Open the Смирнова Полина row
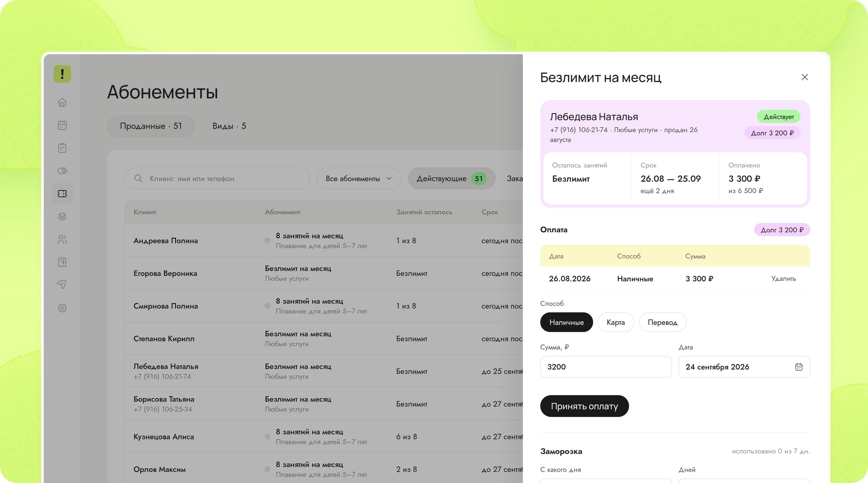 coord(324,306)
